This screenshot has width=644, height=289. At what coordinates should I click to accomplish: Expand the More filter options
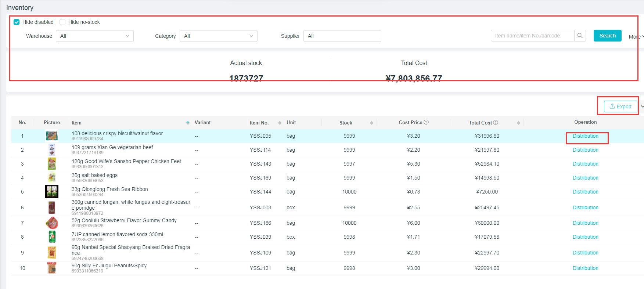[636, 37]
